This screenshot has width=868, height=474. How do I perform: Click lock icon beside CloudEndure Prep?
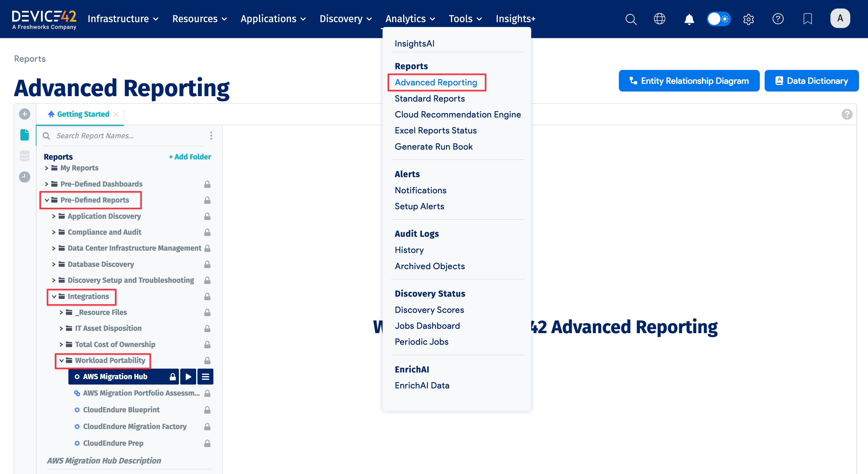(207, 443)
